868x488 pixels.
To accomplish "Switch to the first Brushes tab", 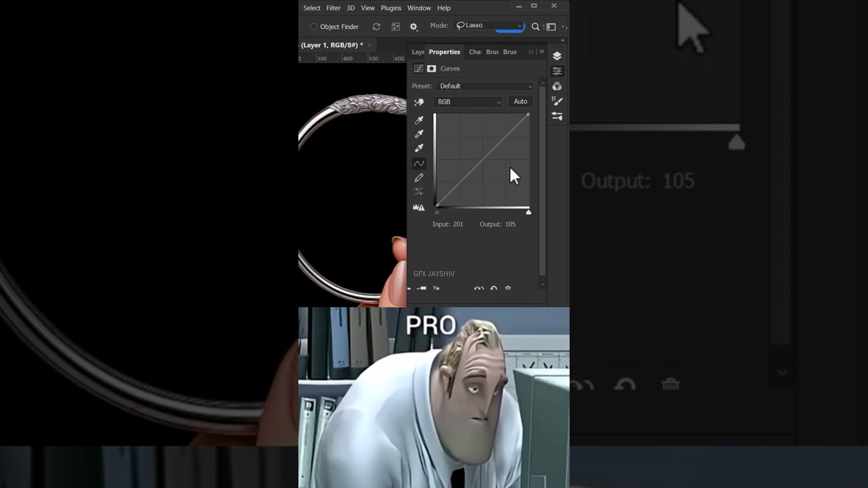I will pos(492,52).
